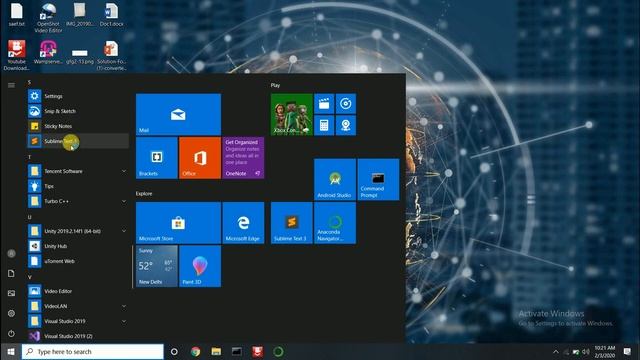Open the Groove Music small tile
Image resolution: width=640 pixels, height=360 pixels.
[346, 104]
